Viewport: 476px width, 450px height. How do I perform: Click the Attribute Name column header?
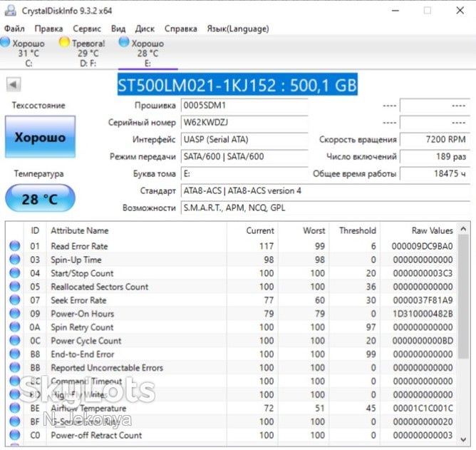click(x=137, y=230)
